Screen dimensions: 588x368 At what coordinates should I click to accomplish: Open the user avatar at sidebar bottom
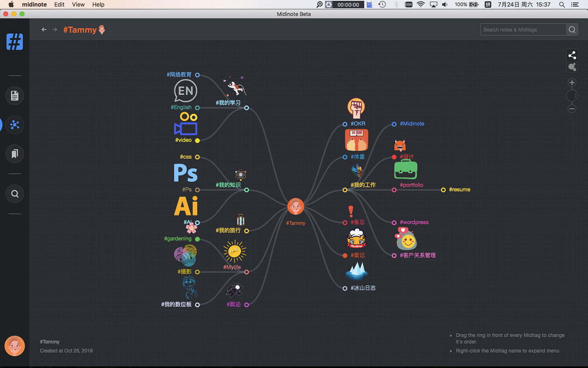point(15,346)
